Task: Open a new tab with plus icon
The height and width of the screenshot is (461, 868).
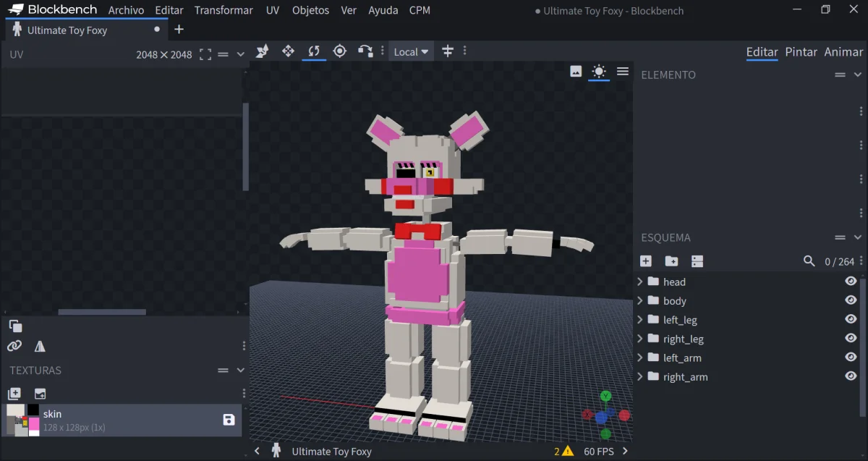Action: (x=179, y=30)
